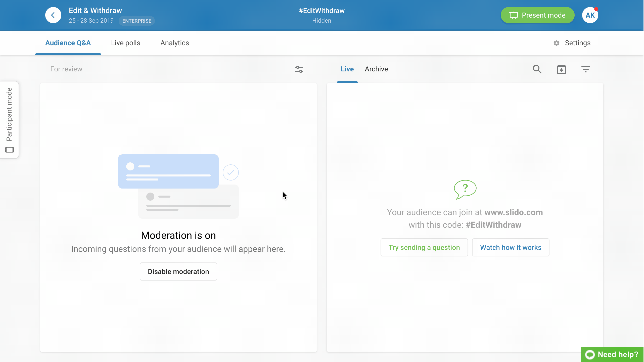Click the For review label
This screenshot has width=644, height=362.
tap(66, 69)
